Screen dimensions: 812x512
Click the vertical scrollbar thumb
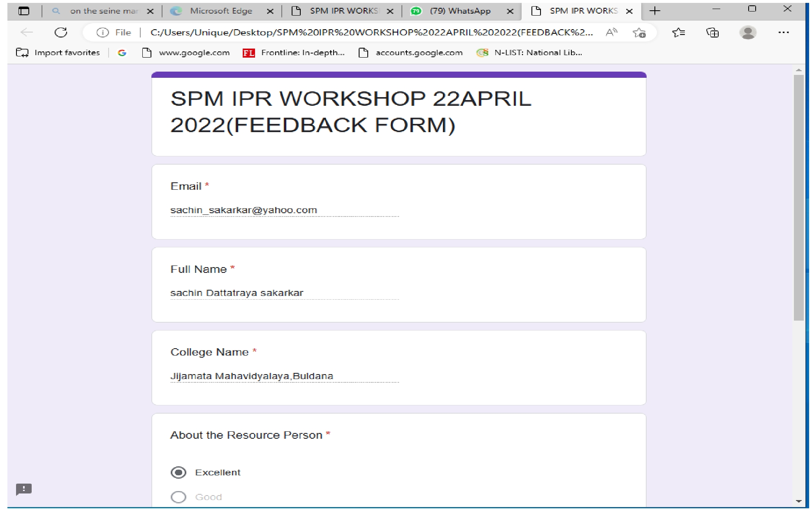(798, 198)
